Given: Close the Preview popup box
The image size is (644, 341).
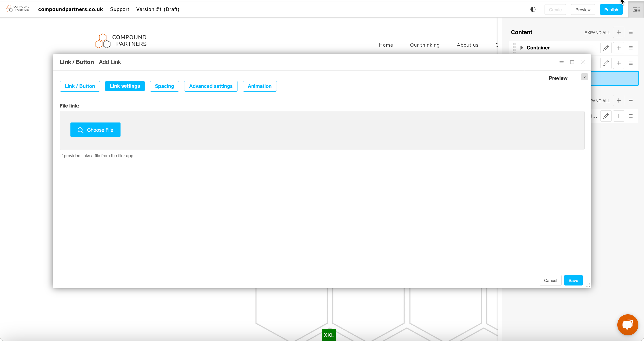Looking at the screenshot, I should 584,77.
